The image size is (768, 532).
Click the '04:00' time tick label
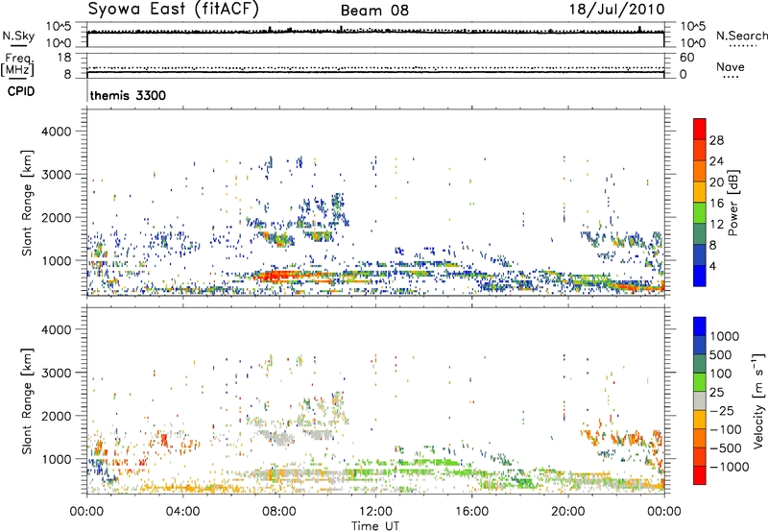tap(183, 512)
